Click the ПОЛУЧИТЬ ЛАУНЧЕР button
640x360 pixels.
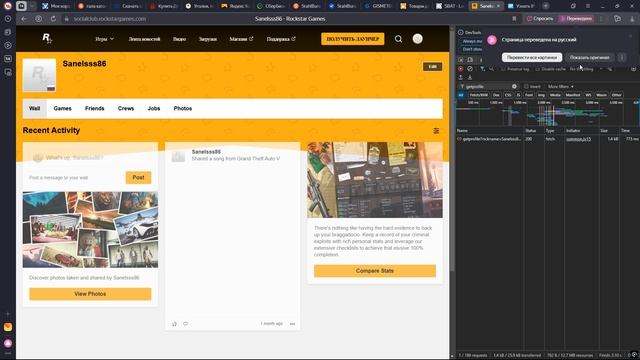tap(353, 39)
